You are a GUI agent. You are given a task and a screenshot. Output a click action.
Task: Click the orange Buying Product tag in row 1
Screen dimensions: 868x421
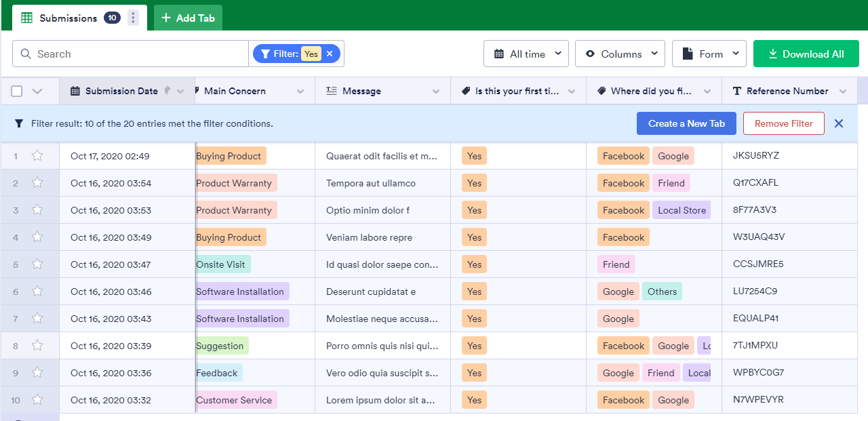point(229,156)
